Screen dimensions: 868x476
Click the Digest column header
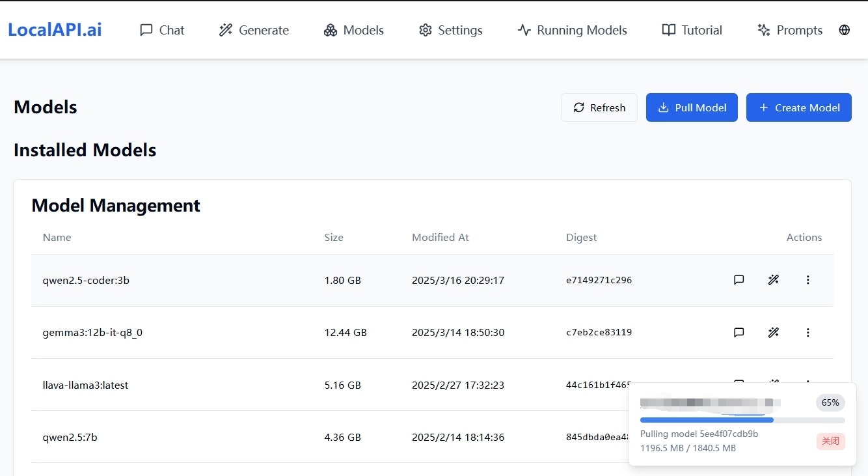tap(582, 237)
